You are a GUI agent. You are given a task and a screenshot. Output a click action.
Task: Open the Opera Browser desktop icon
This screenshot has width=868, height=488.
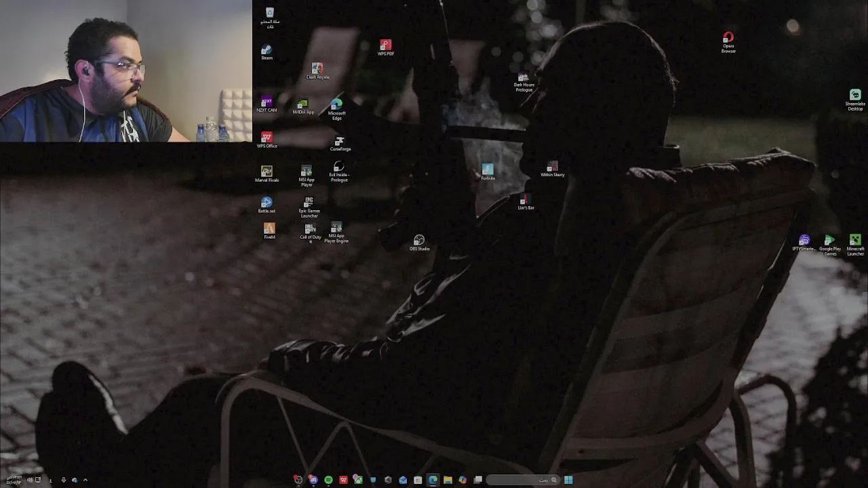tap(728, 42)
